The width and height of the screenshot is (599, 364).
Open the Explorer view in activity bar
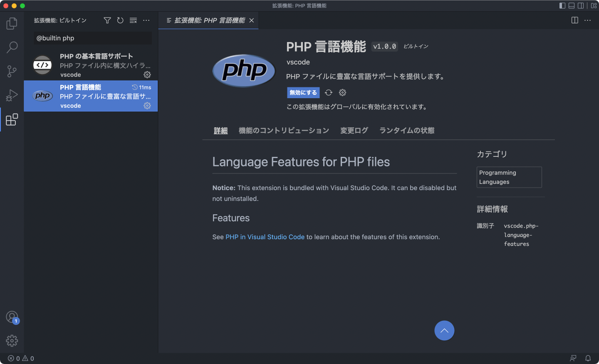coord(12,23)
